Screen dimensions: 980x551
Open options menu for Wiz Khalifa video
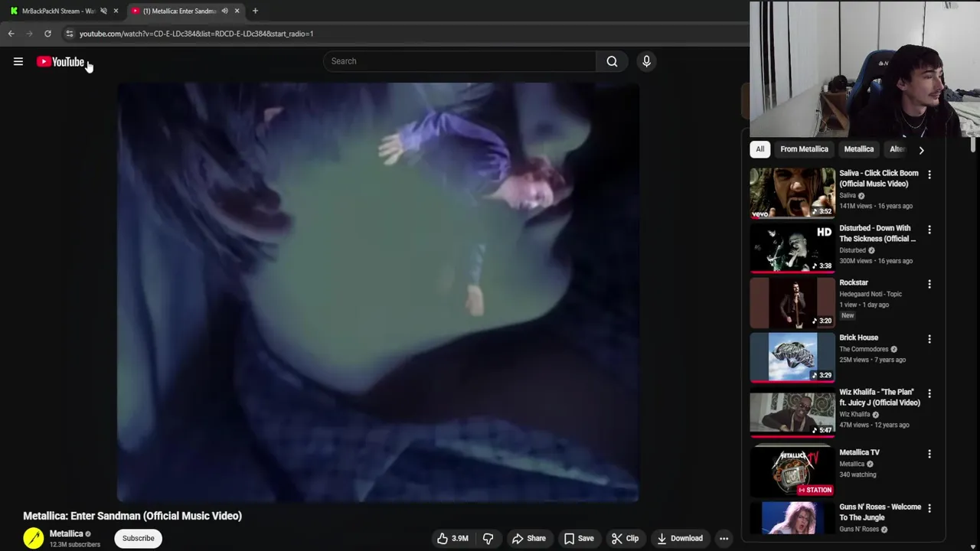pyautogui.click(x=929, y=393)
